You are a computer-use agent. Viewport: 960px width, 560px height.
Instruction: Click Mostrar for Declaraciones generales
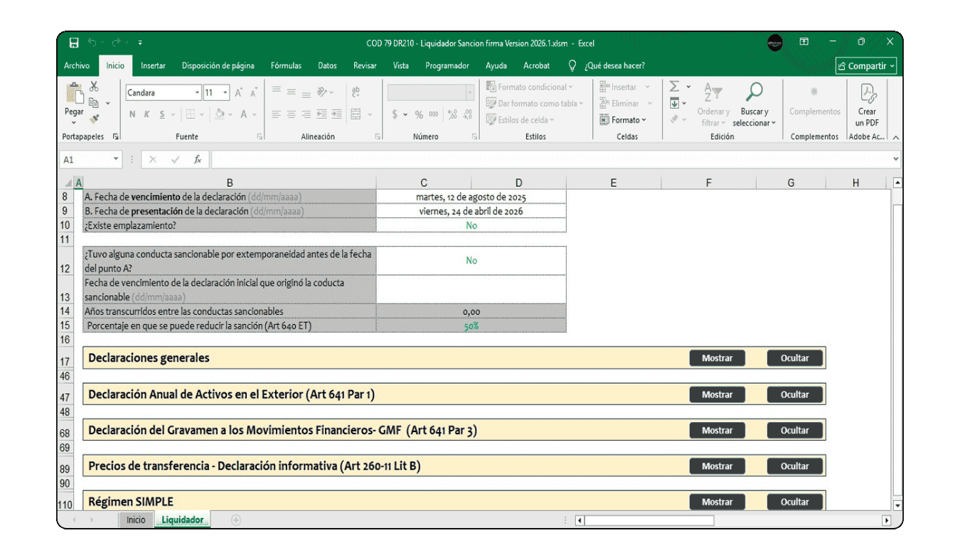[717, 358]
